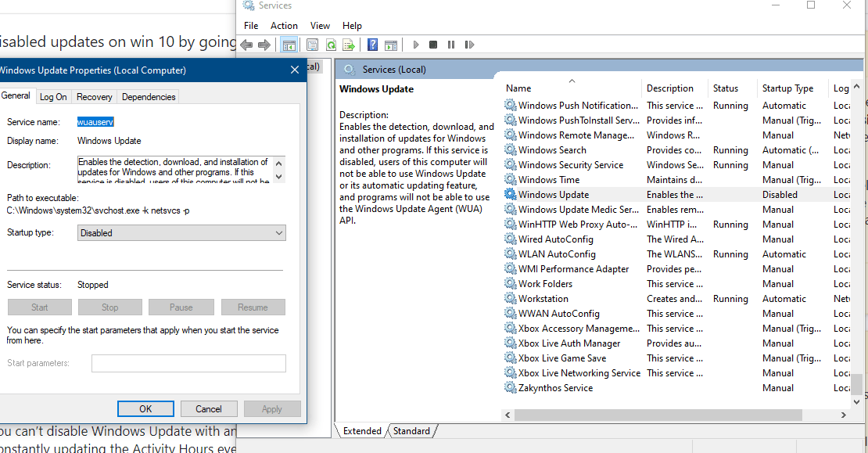Select the wuauserv service name text
The width and height of the screenshot is (868, 453).
pos(95,122)
